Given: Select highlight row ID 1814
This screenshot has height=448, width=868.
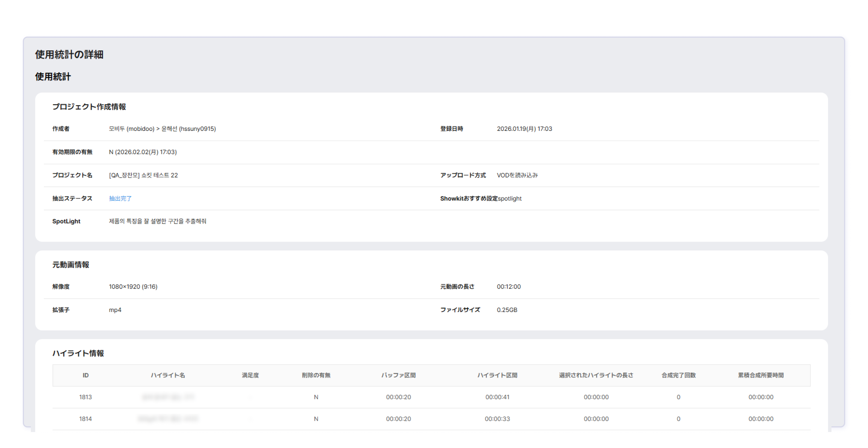Looking at the screenshot, I should coord(86,419).
